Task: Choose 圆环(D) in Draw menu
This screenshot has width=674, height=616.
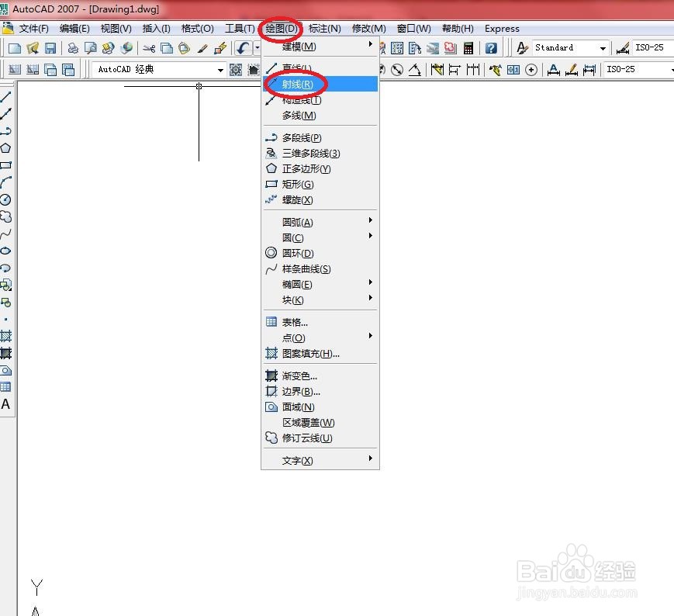Action: (320, 253)
